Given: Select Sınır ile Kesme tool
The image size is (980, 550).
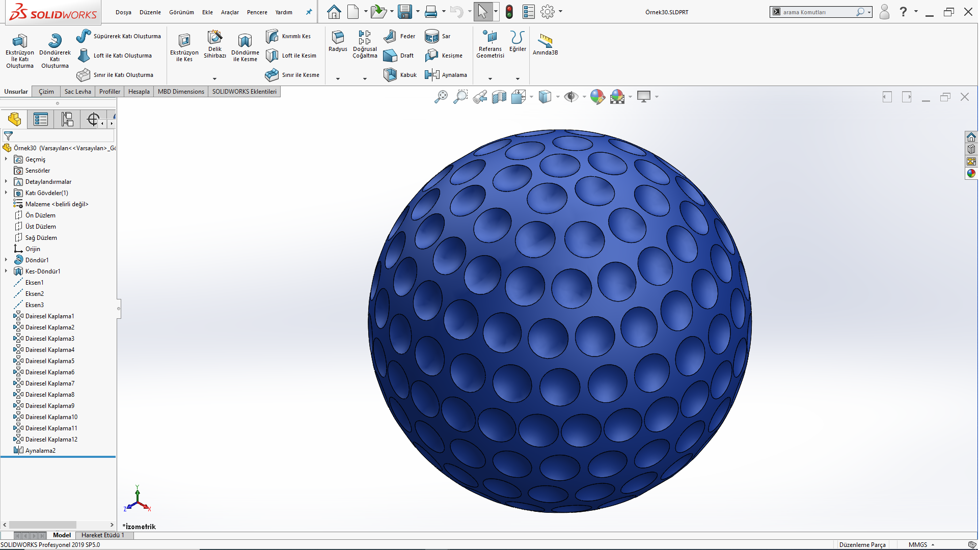Looking at the screenshot, I should click(x=292, y=75).
